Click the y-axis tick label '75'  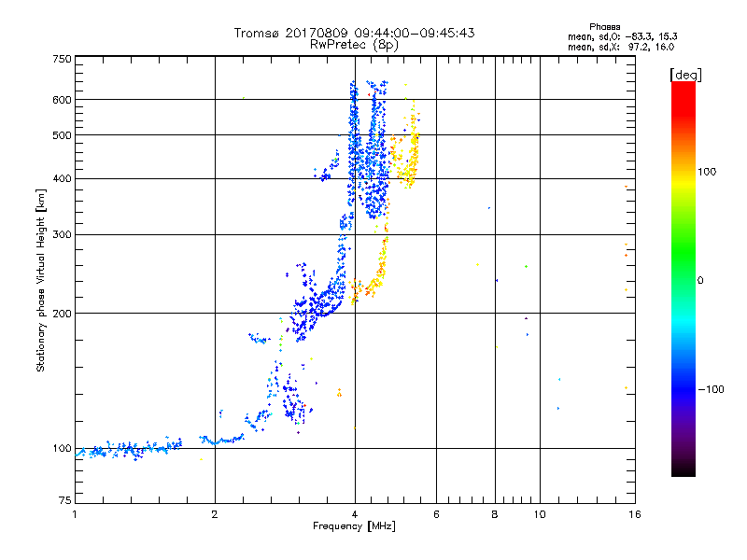coord(65,500)
